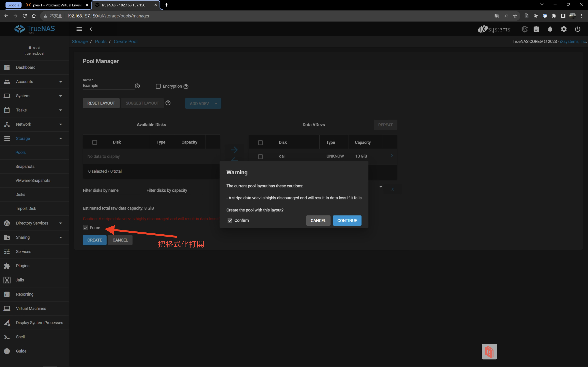Enable the Encryption checkbox

click(x=158, y=86)
